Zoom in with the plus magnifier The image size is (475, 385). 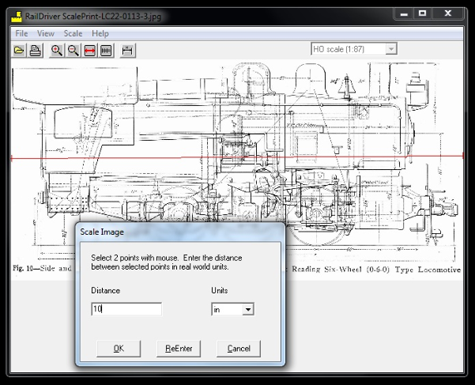(57, 50)
